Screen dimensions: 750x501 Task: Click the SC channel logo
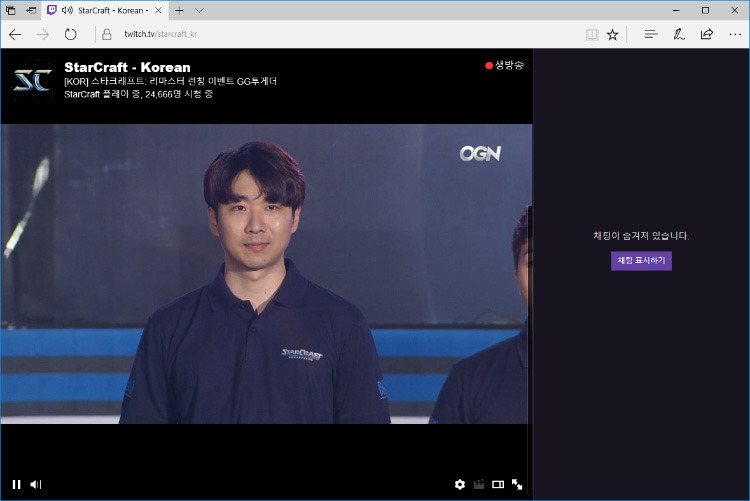point(32,80)
